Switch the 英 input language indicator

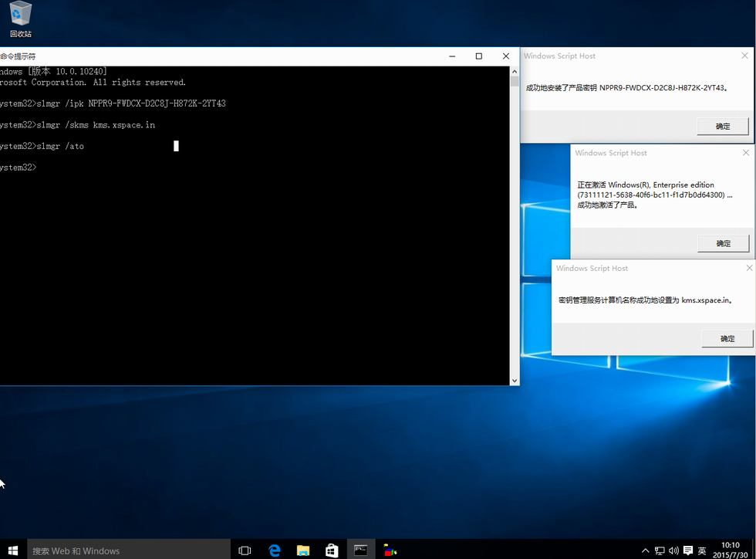pyautogui.click(x=702, y=551)
